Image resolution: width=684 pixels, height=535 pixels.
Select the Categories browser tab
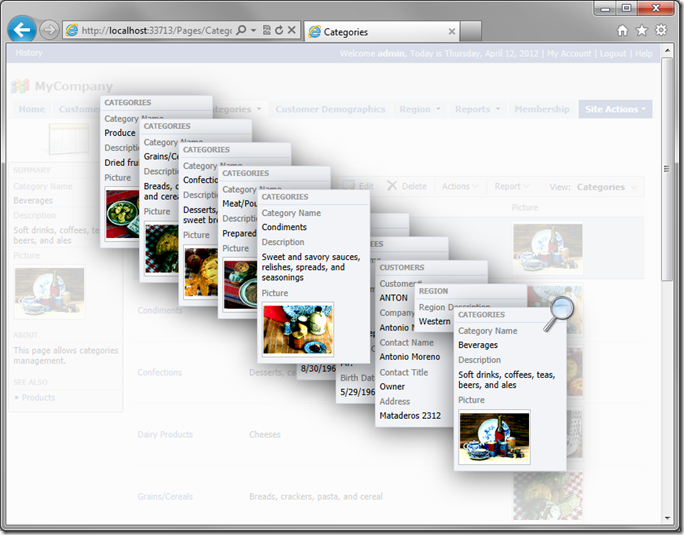pyautogui.click(x=382, y=32)
